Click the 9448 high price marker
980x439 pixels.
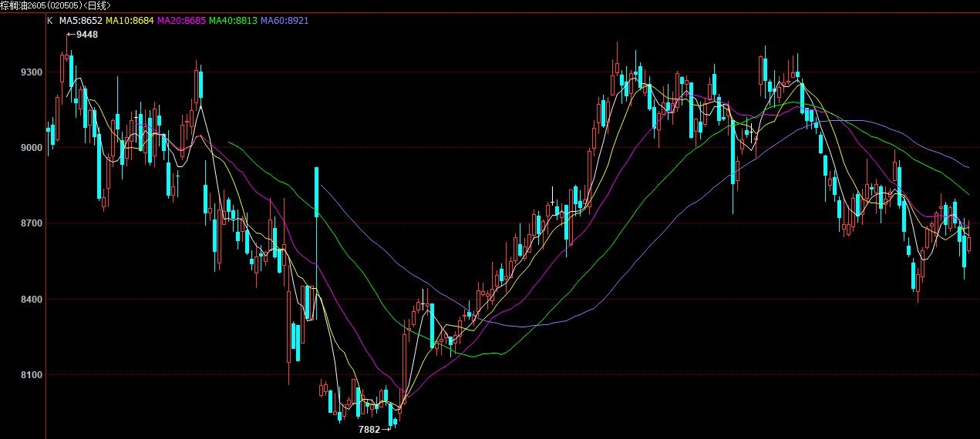pos(86,35)
